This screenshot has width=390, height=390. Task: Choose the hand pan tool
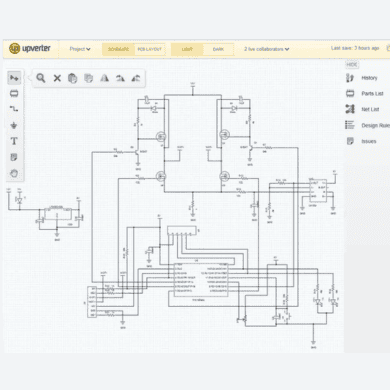point(14,173)
